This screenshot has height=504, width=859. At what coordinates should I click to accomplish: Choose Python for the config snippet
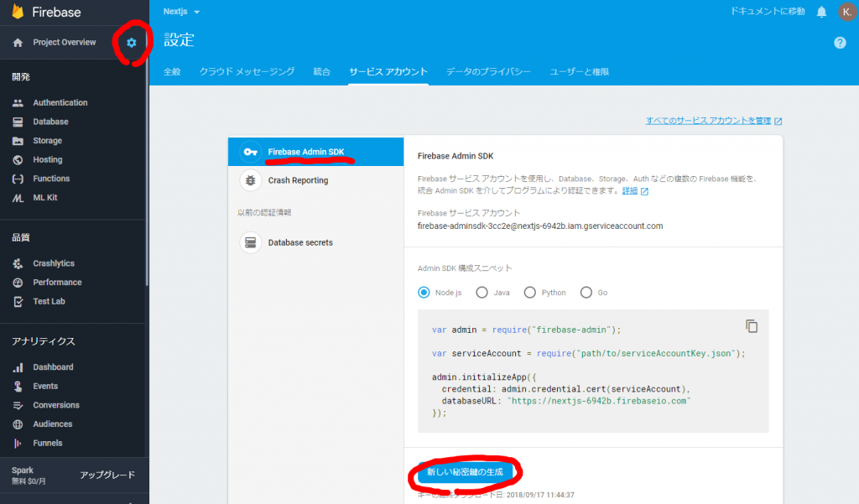pos(529,292)
